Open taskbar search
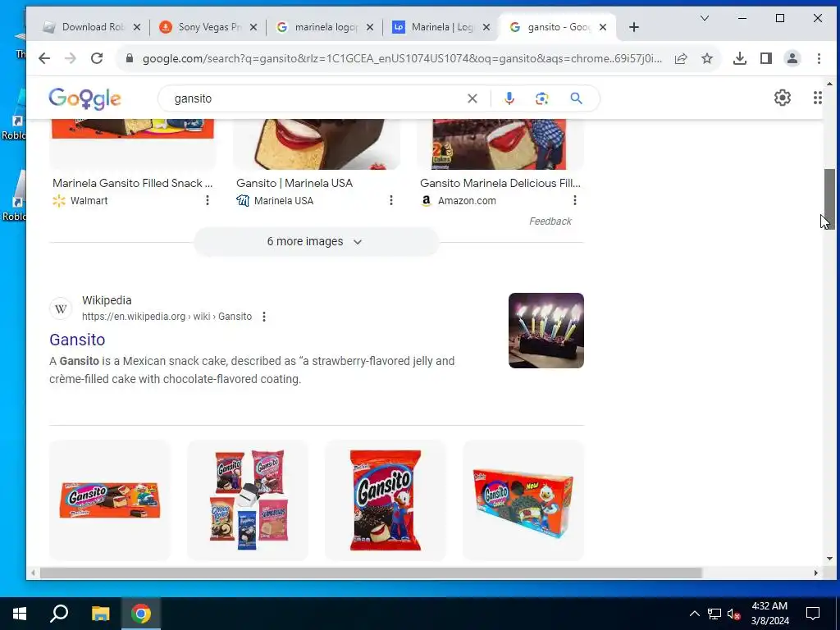The width and height of the screenshot is (840, 630). coord(59,614)
